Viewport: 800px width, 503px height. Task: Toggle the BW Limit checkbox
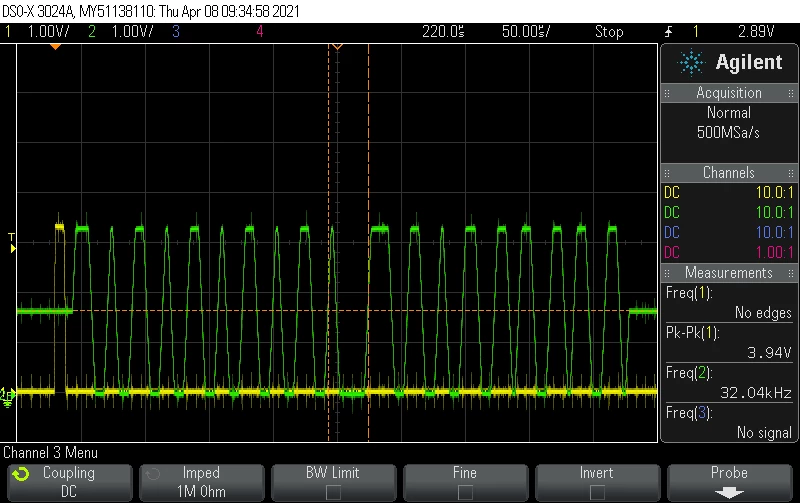click(333, 492)
